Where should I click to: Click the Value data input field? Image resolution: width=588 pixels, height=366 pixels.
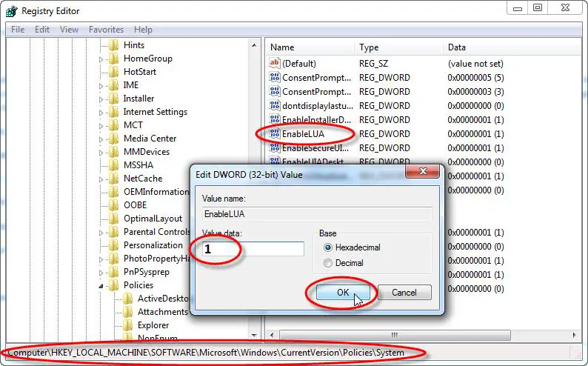253,249
